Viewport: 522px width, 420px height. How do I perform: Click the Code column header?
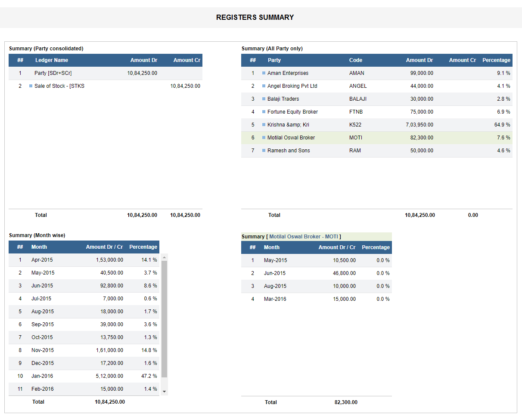355,60
